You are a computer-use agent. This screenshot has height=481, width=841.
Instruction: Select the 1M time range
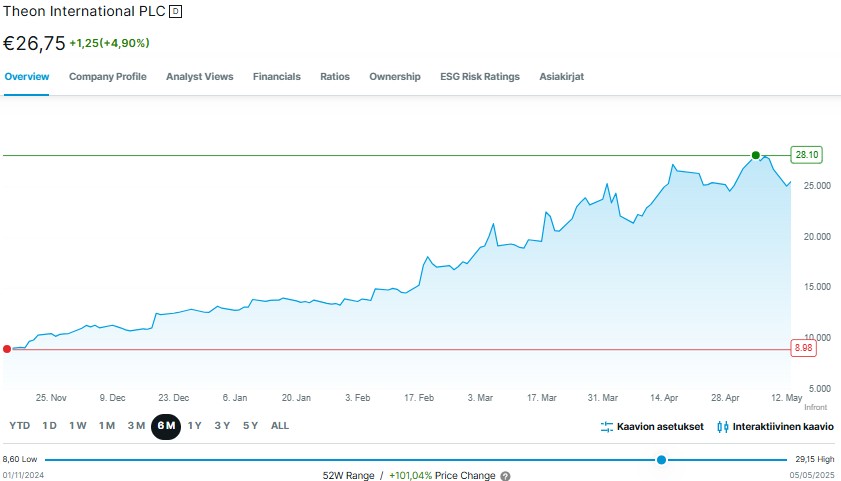pyautogui.click(x=107, y=426)
